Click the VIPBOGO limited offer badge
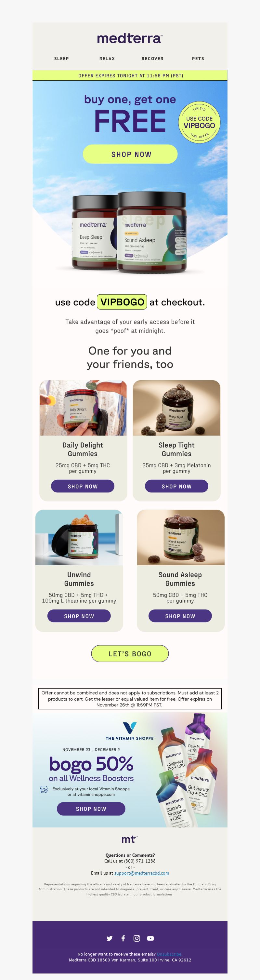Screen dimensions: 260x980 click(x=199, y=123)
